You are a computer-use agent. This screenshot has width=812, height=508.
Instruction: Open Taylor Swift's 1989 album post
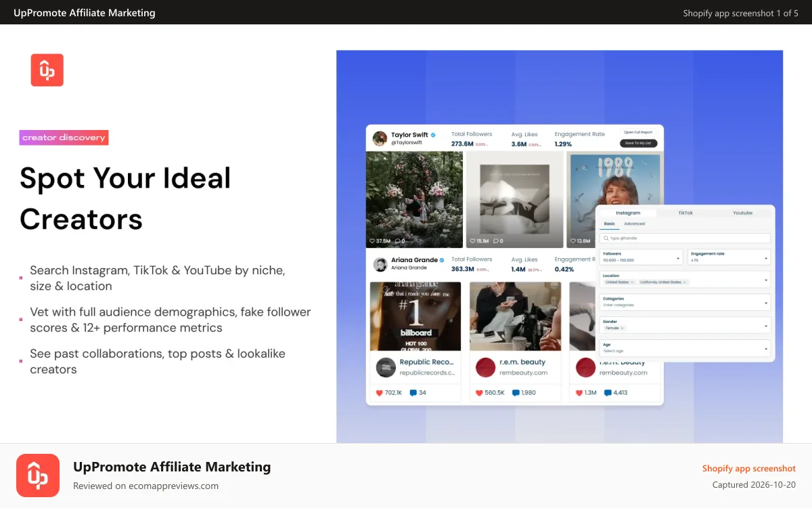[x=614, y=179]
